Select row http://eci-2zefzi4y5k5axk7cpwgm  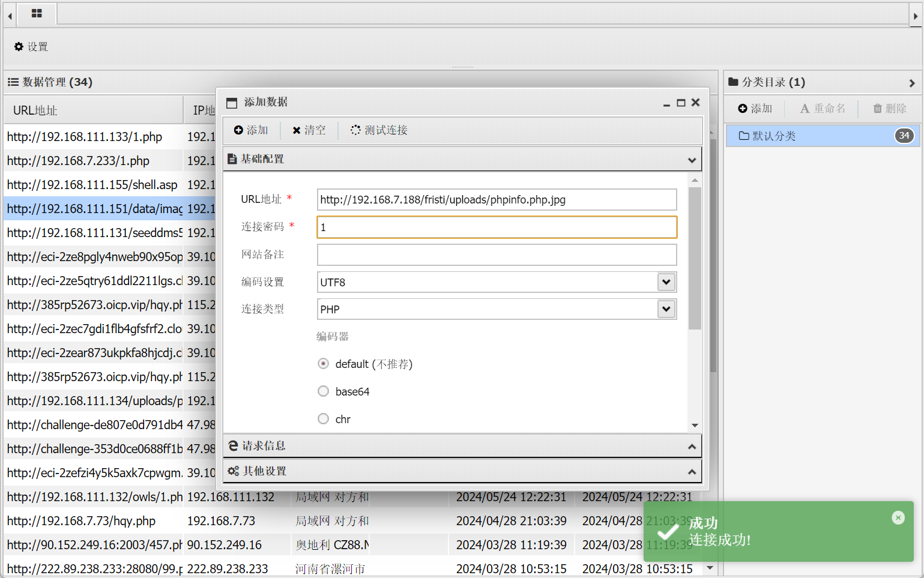pyautogui.click(x=94, y=473)
